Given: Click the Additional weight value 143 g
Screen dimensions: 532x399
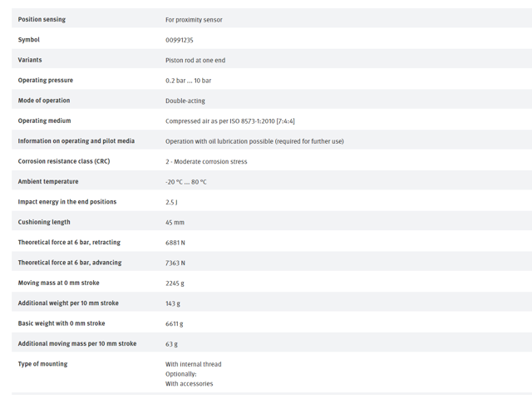Looking at the screenshot, I should click(x=173, y=303).
